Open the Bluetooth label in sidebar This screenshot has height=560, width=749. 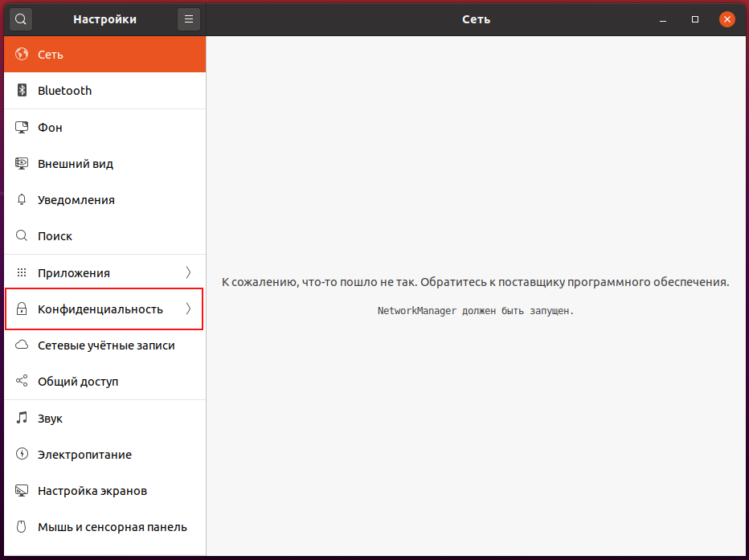click(64, 91)
